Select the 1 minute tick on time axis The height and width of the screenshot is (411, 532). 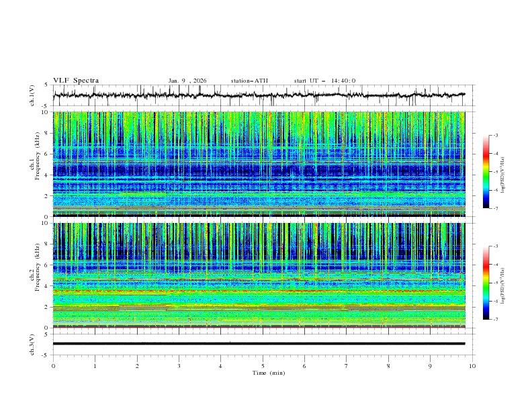click(x=95, y=366)
